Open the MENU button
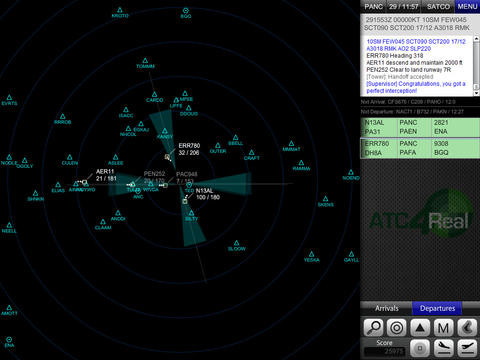 (467, 6)
